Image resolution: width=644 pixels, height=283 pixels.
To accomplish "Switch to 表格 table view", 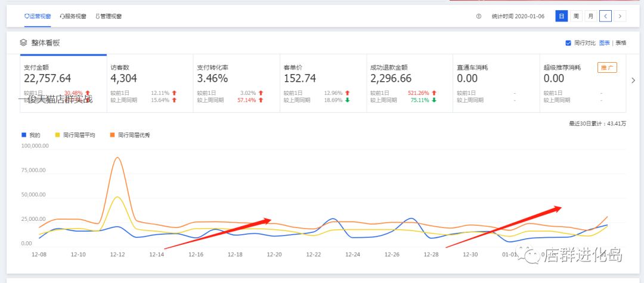I will [621, 43].
